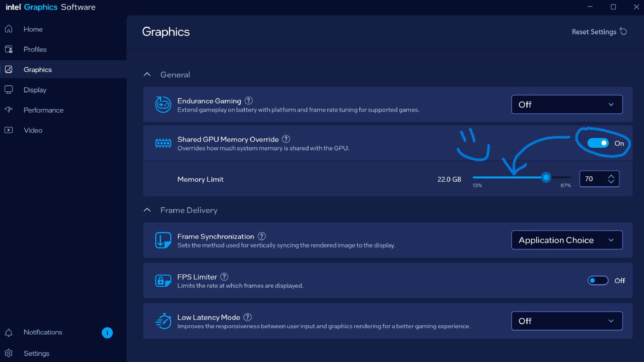Enable the FPS Limiter
Image resolution: width=644 pixels, height=362 pixels.
pyautogui.click(x=597, y=280)
